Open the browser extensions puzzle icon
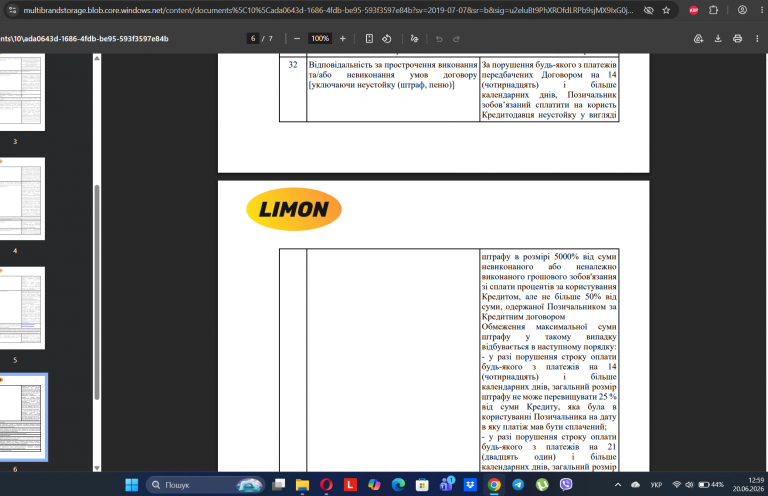768x496 pixels. (713, 10)
